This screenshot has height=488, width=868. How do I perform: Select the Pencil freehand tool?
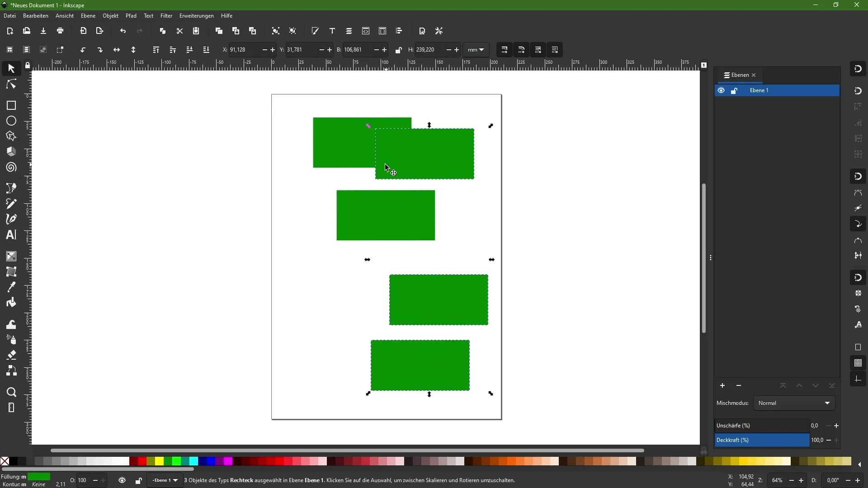11,204
